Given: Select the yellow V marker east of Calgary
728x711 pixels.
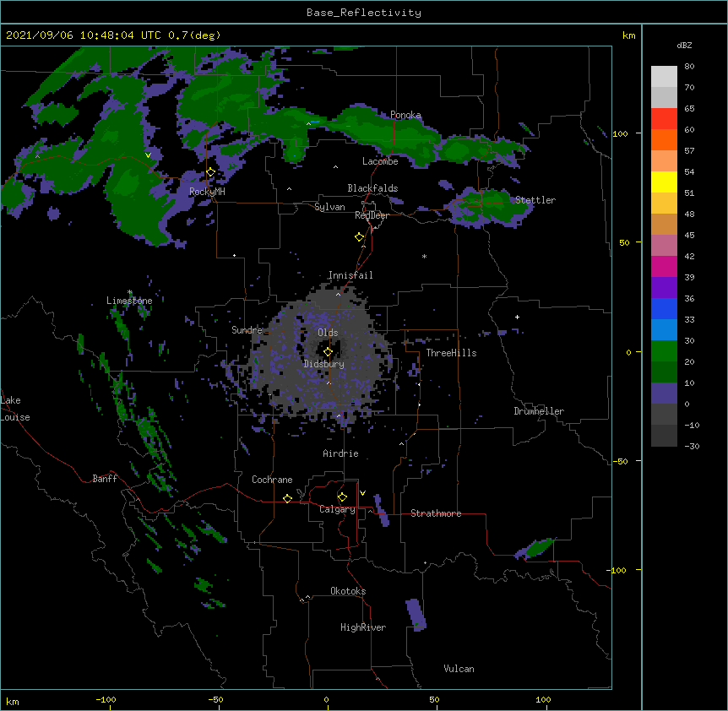Looking at the screenshot, I should click(x=362, y=493).
